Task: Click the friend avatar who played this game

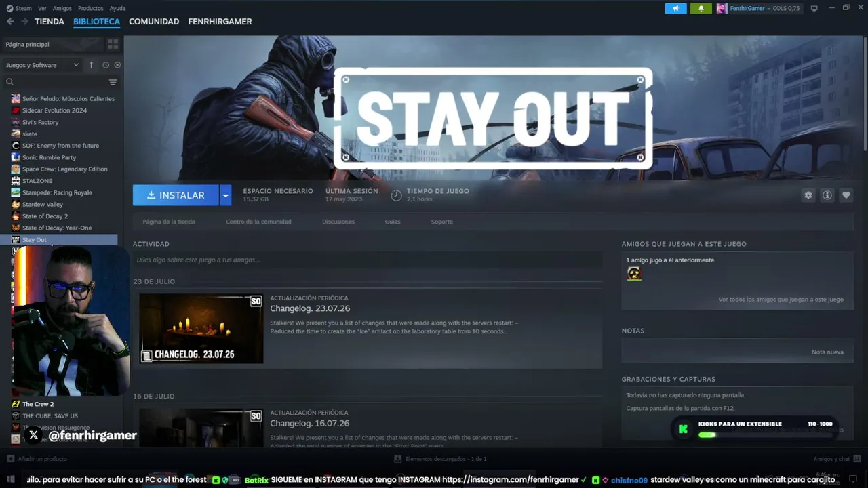Action: pos(634,273)
